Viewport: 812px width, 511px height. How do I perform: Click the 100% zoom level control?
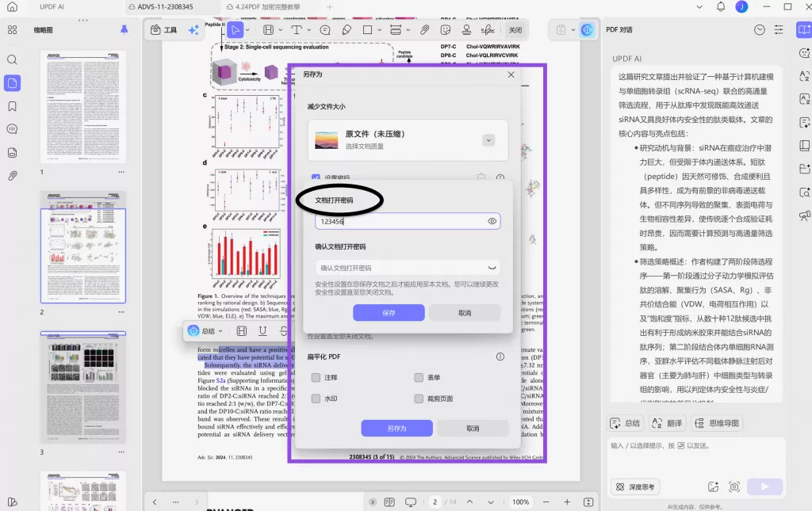tap(521, 501)
